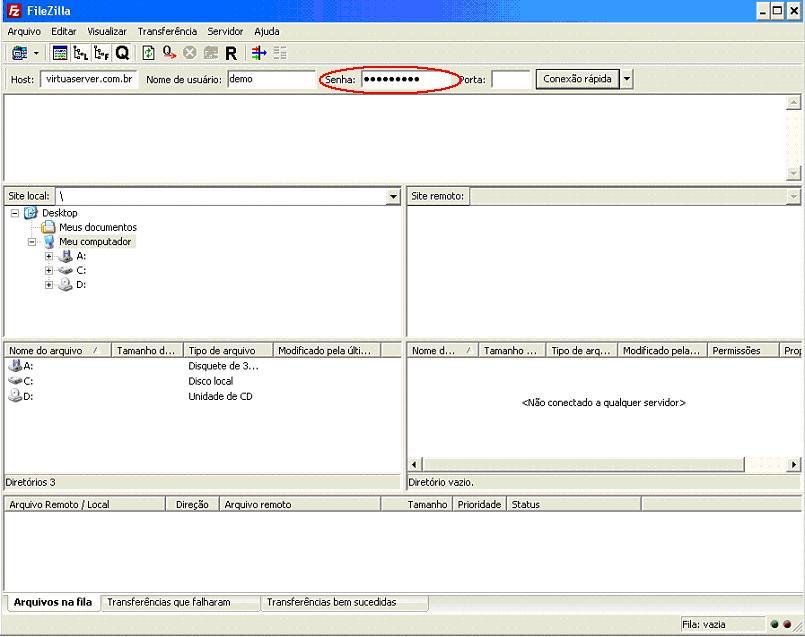This screenshot has width=805, height=637.
Task: Select Meus documentos in tree
Action: point(98,227)
